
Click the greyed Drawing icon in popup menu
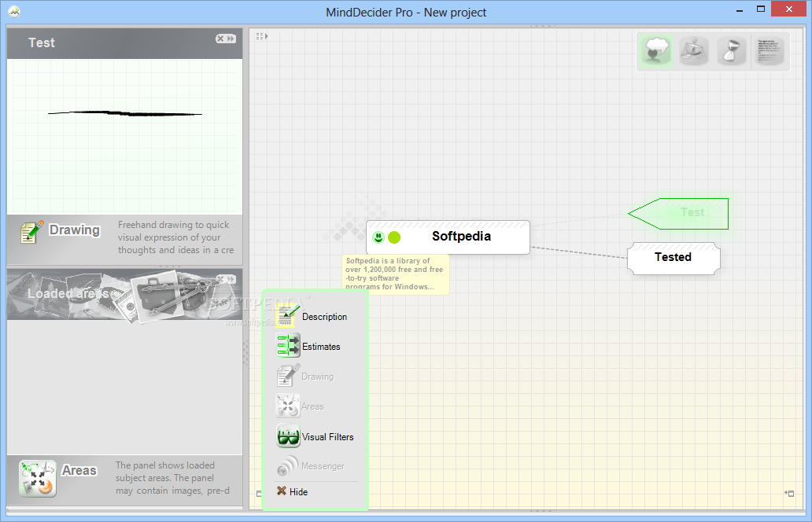[x=287, y=376]
